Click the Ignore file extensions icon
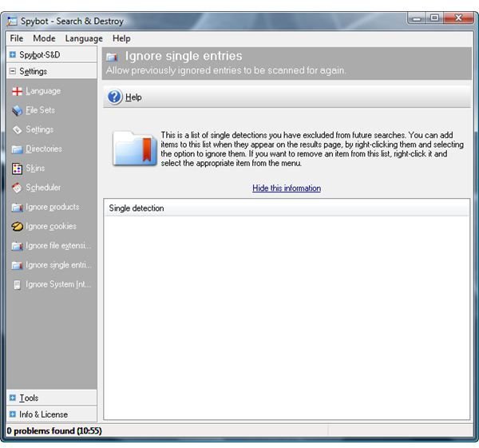 pos(17,246)
